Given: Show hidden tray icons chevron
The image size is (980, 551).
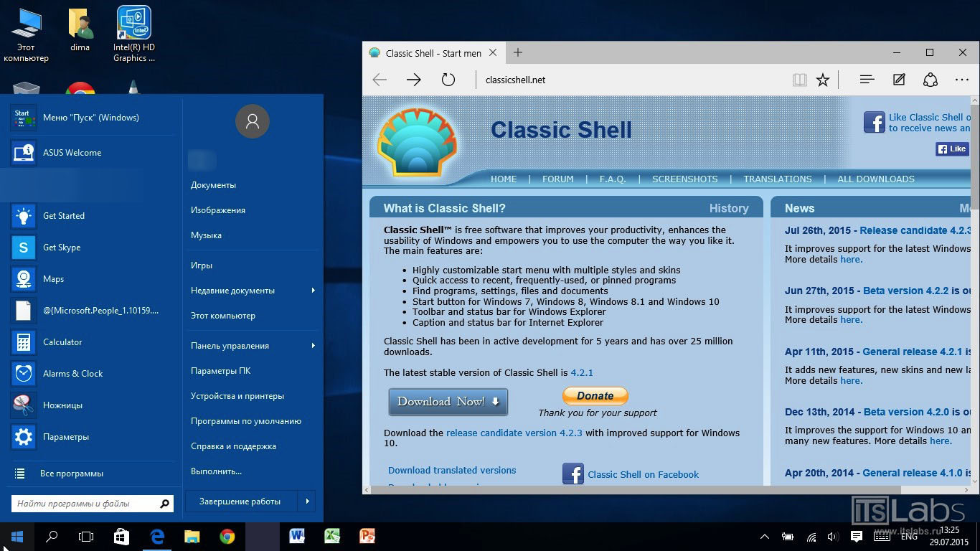Looking at the screenshot, I should [765, 537].
